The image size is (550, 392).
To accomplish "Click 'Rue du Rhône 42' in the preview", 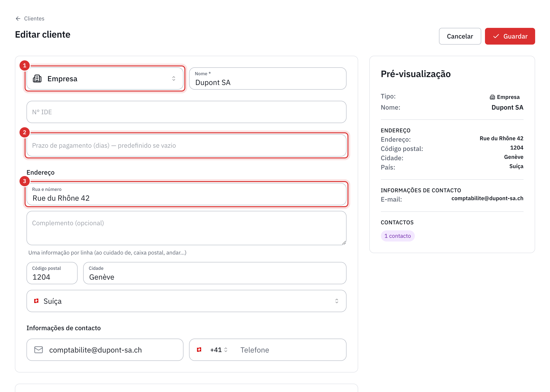I will tap(501, 138).
